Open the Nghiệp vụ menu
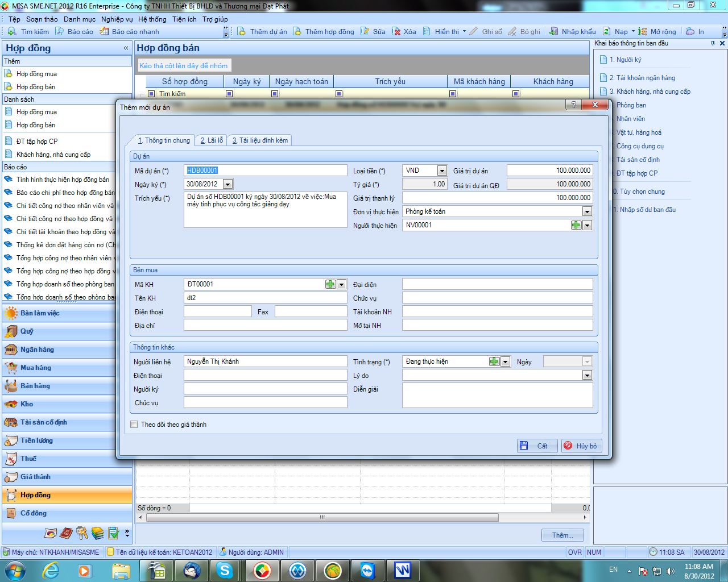728x582 pixels. click(117, 19)
